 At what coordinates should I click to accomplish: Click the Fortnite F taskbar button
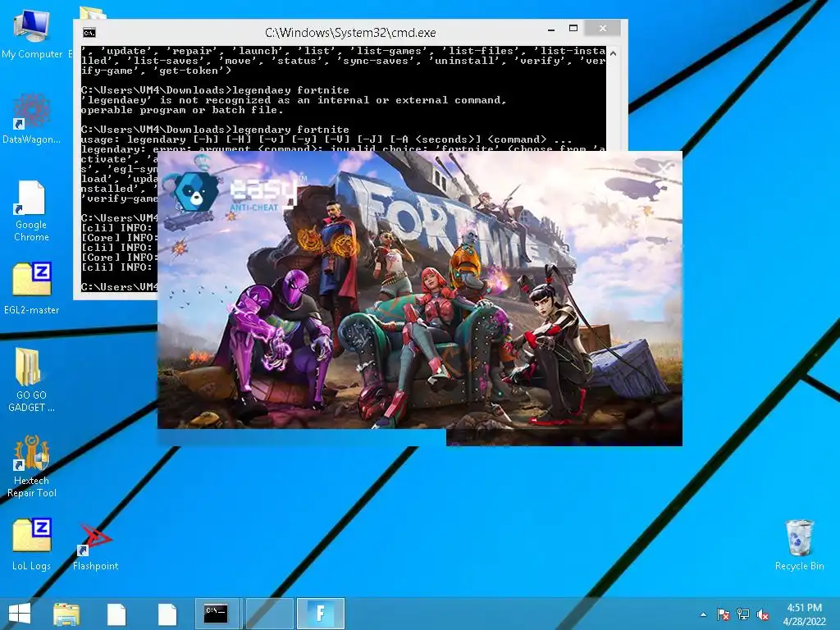coord(321,614)
